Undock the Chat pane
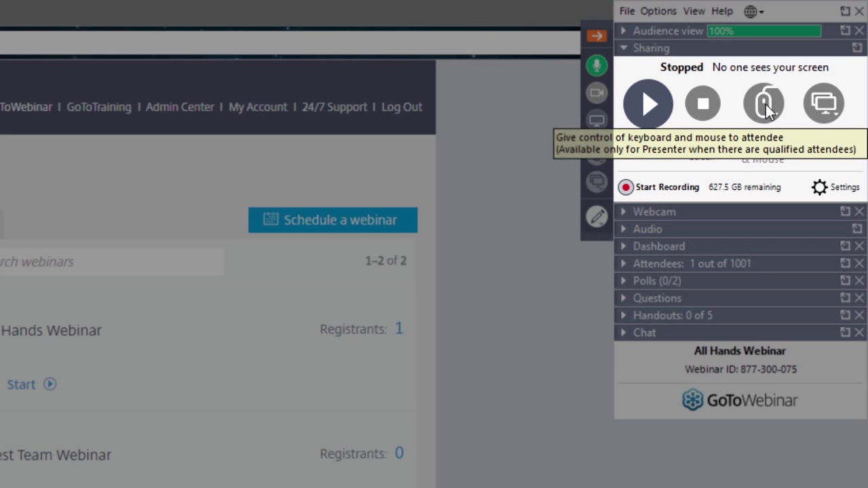The image size is (868, 488). [845, 333]
